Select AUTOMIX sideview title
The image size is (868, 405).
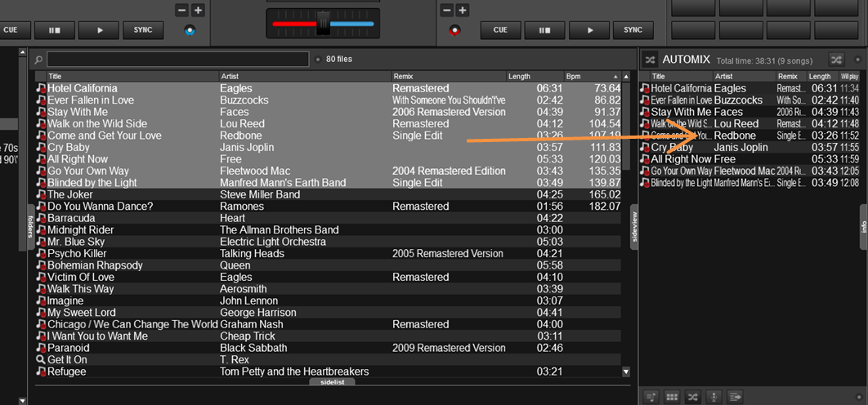coord(687,60)
